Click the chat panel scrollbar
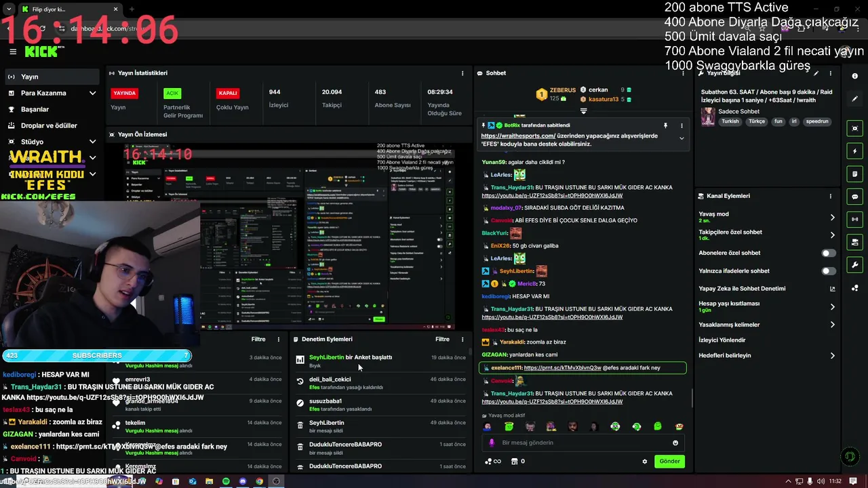Viewport: 868px width, 488px height. click(692, 399)
